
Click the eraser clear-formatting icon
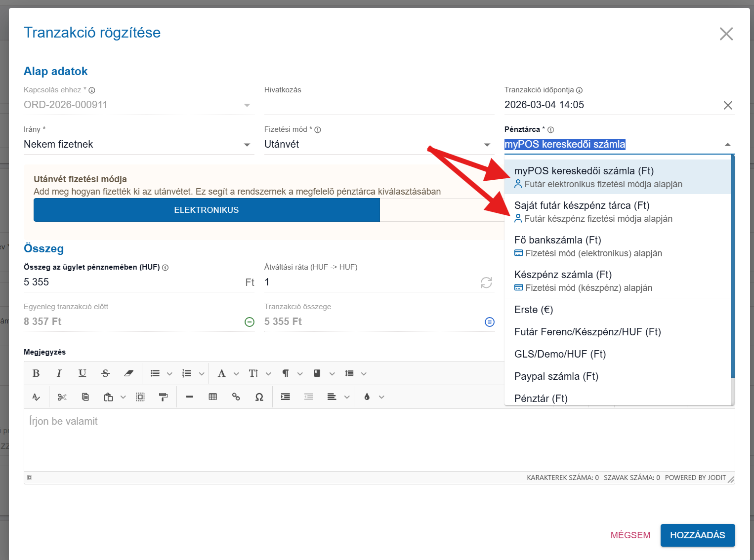(x=128, y=373)
